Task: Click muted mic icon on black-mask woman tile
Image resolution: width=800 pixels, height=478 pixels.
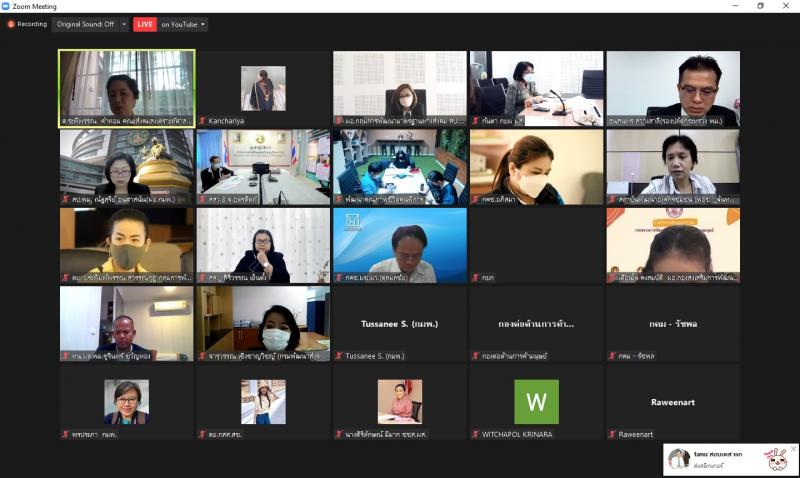Action: [x=65, y=277]
